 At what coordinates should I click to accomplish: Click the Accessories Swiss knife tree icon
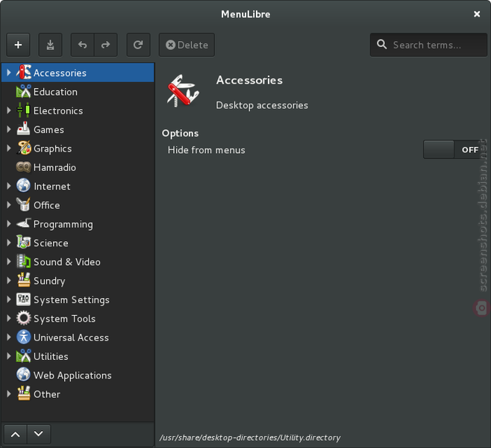[x=23, y=72]
